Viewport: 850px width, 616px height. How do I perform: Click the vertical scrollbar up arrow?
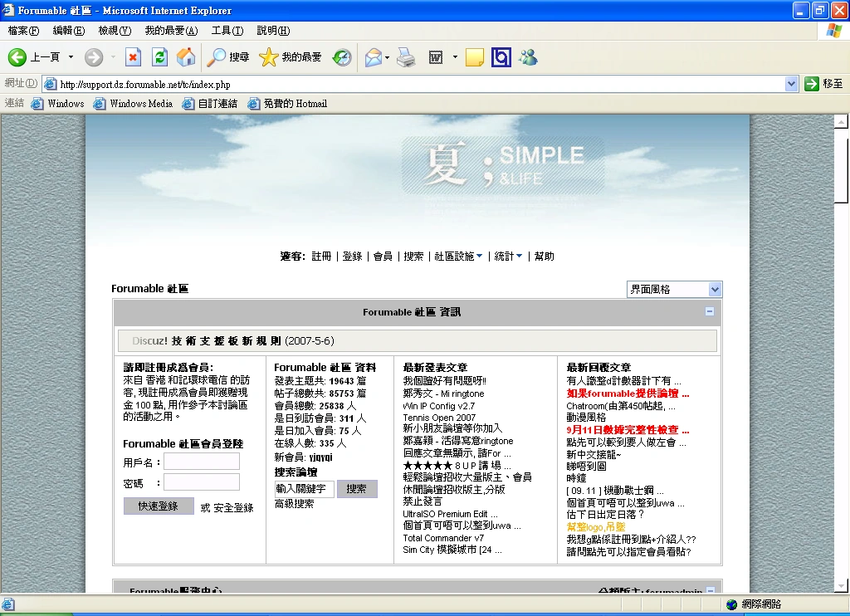click(x=841, y=121)
